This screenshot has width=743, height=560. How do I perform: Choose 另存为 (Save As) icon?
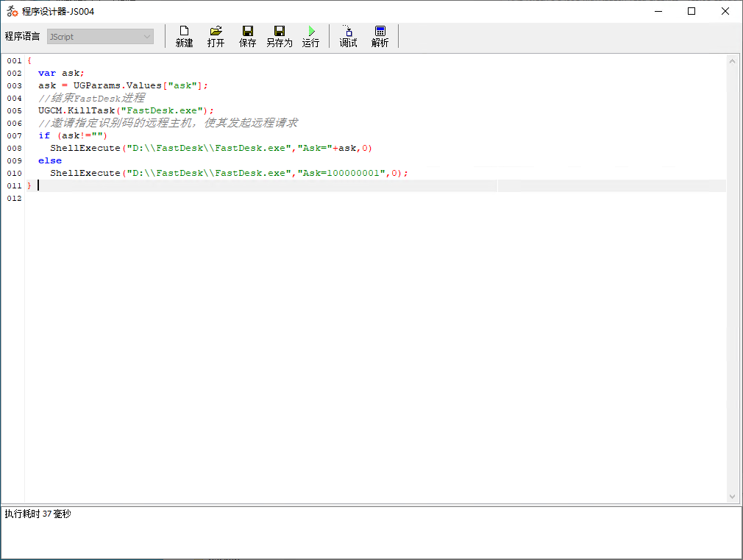pos(279,37)
